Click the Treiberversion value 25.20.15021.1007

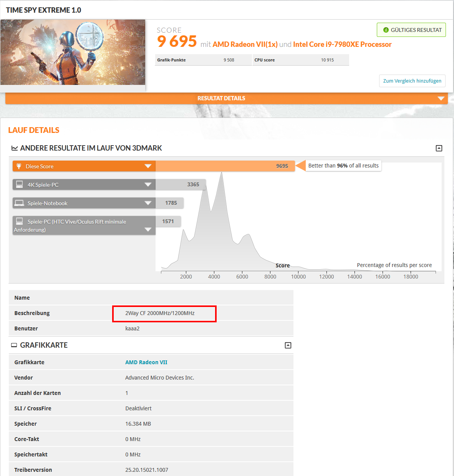coord(147,470)
